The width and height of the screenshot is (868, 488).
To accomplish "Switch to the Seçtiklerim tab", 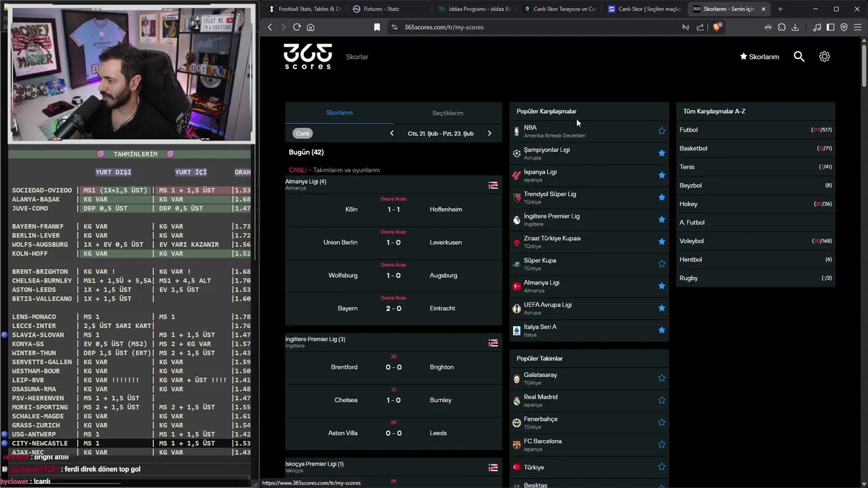I will (448, 113).
